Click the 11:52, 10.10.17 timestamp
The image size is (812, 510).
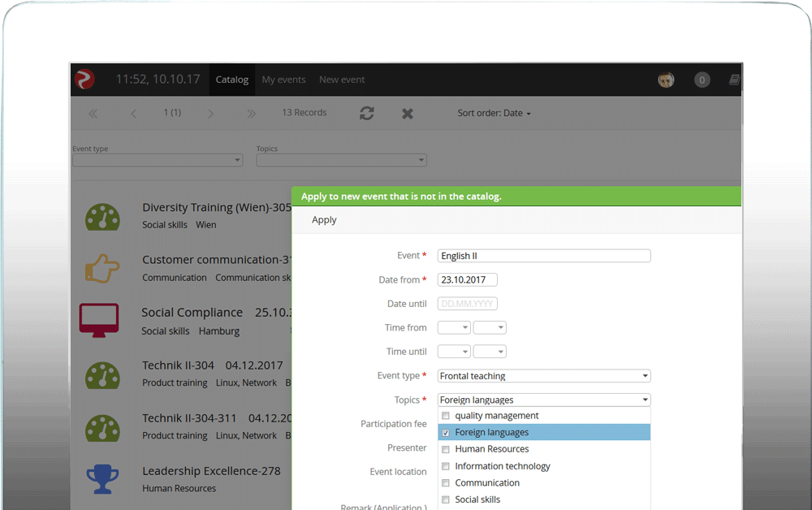(x=158, y=80)
